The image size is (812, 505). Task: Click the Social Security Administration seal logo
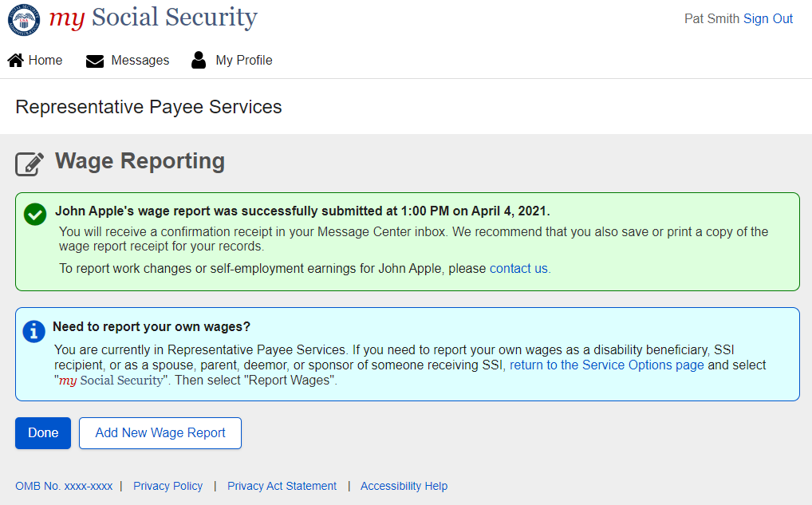point(24,19)
